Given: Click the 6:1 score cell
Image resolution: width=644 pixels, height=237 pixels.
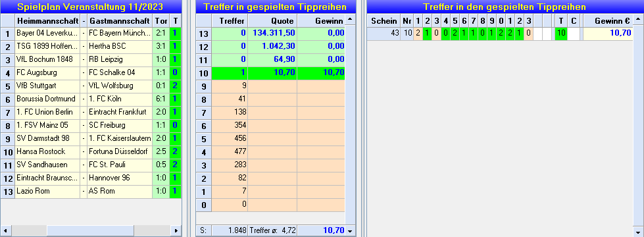Looking at the screenshot, I should tap(161, 99).
